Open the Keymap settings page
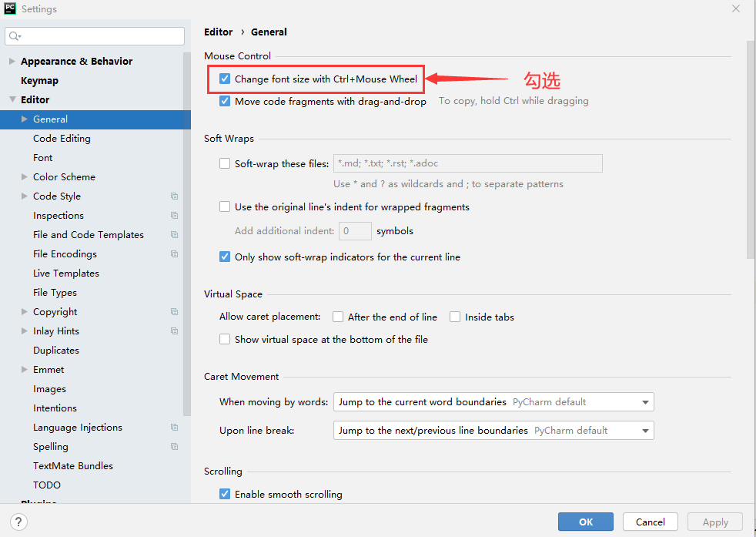Image resolution: width=756 pixels, height=537 pixels. [39, 81]
